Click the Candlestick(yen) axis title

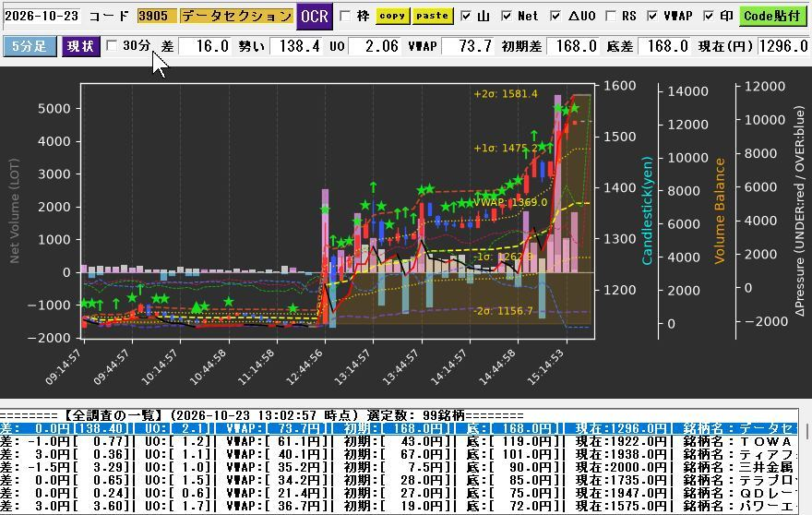648,210
